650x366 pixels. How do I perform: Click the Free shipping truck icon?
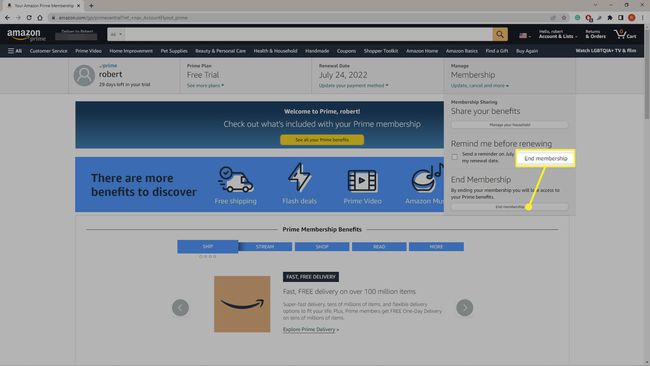pyautogui.click(x=235, y=179)
